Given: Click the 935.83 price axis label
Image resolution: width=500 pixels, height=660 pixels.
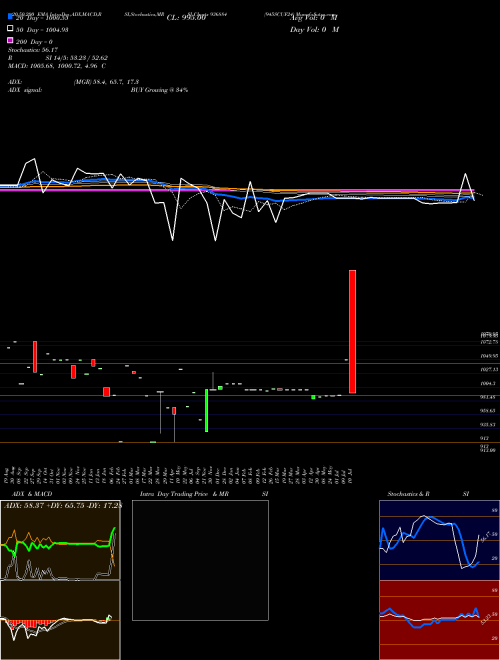Looking at the screenshot, I should pyautogui.click(x=489, y=425).
